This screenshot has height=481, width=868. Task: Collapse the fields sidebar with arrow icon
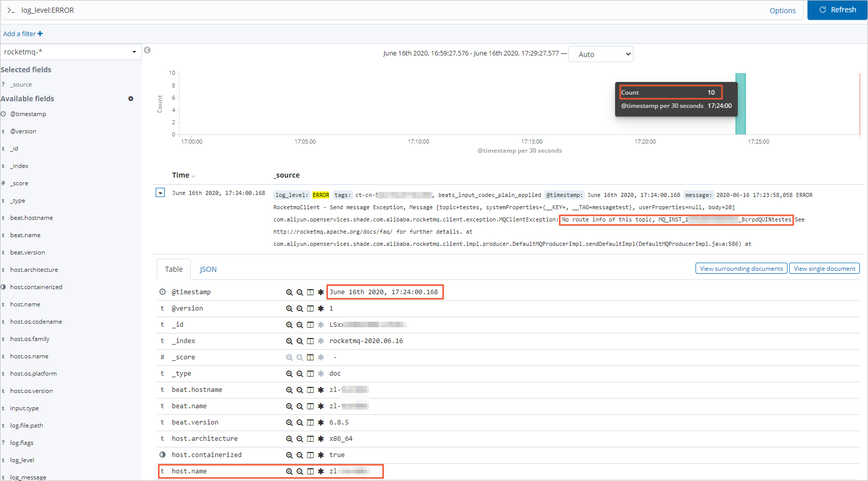(x=147, y=50)
